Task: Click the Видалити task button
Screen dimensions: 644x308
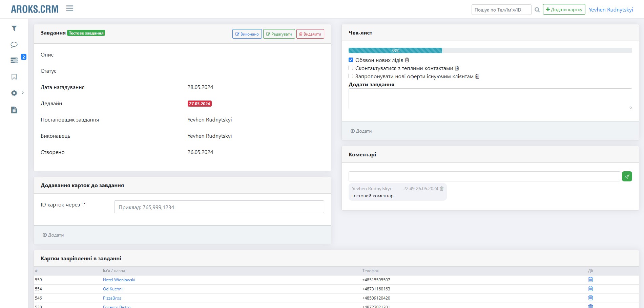Action: [310, 34]
